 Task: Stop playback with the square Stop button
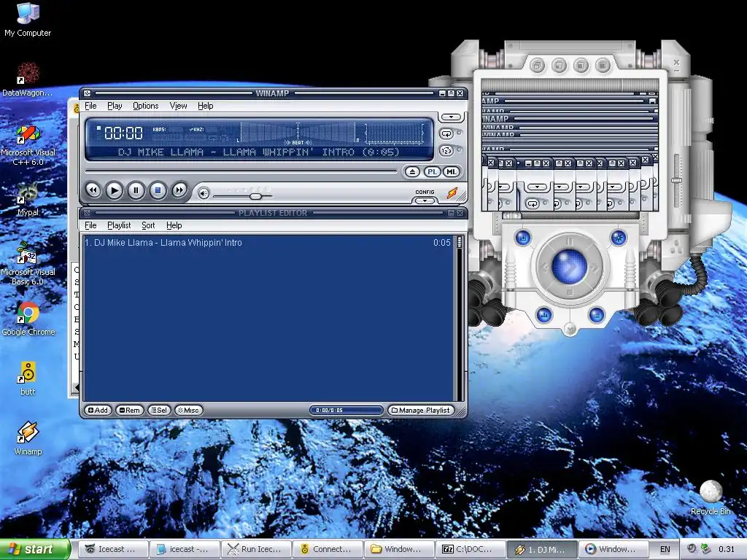[x=158, y=190]
